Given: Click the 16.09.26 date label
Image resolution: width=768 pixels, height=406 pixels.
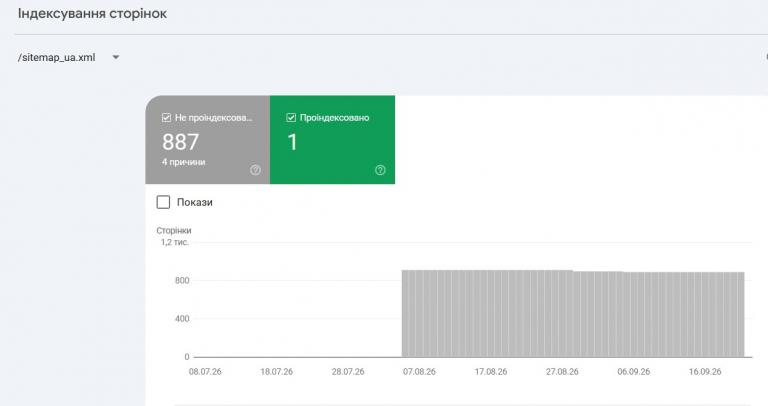Looking at the screenshot, I should point(705,372).
